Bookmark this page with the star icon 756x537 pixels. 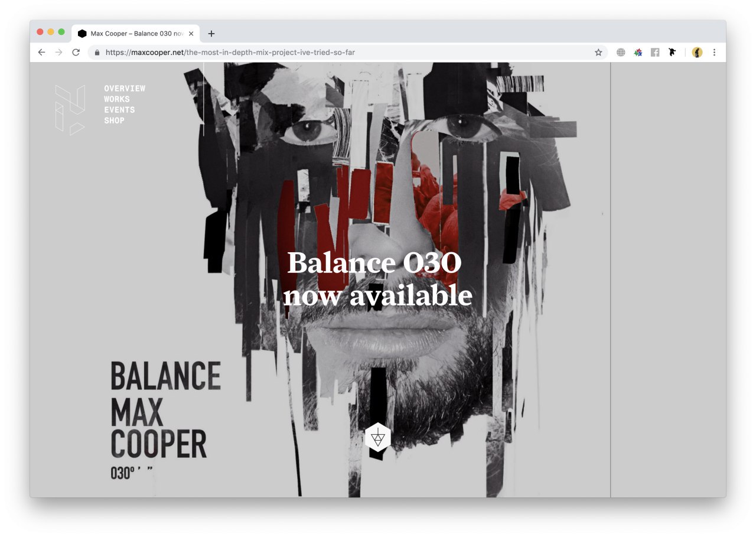click(598, 53)
